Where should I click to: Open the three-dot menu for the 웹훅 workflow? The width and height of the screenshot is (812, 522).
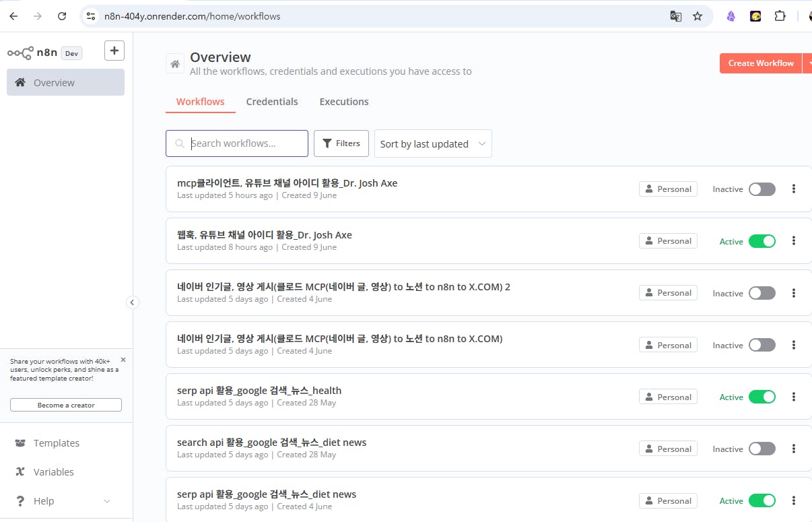coord(794,241)
